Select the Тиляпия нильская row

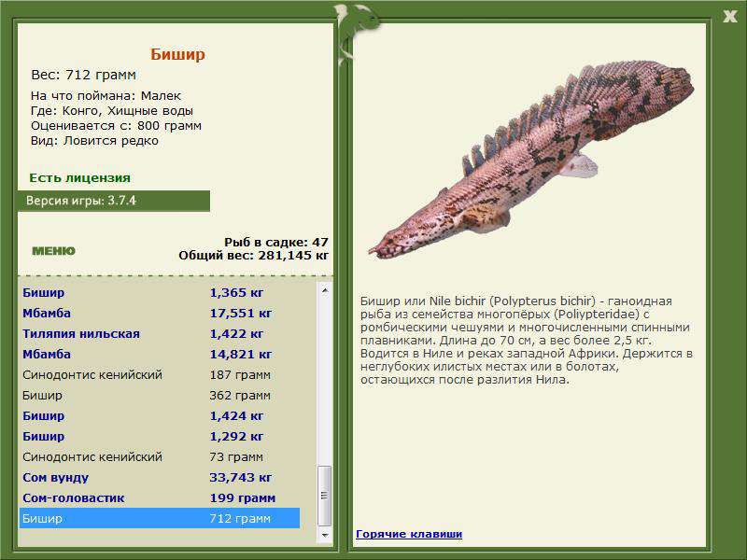point(159,333)
